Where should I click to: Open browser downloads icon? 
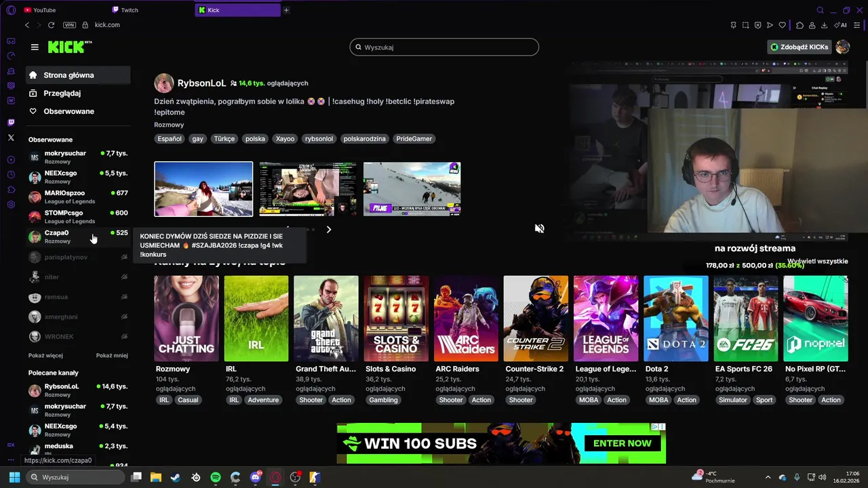(x=824, y=25)
